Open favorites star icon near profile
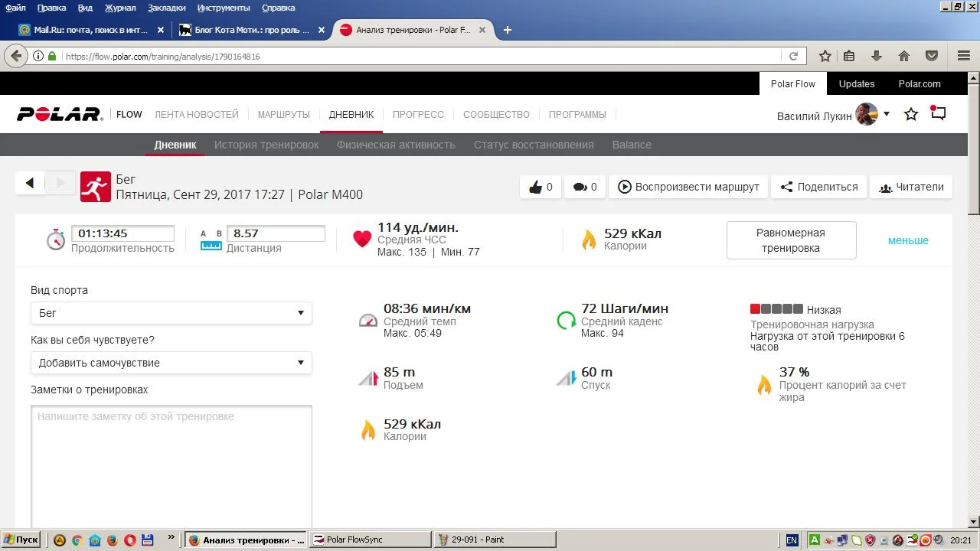This screenshot has width=980, height=551. 911,114
